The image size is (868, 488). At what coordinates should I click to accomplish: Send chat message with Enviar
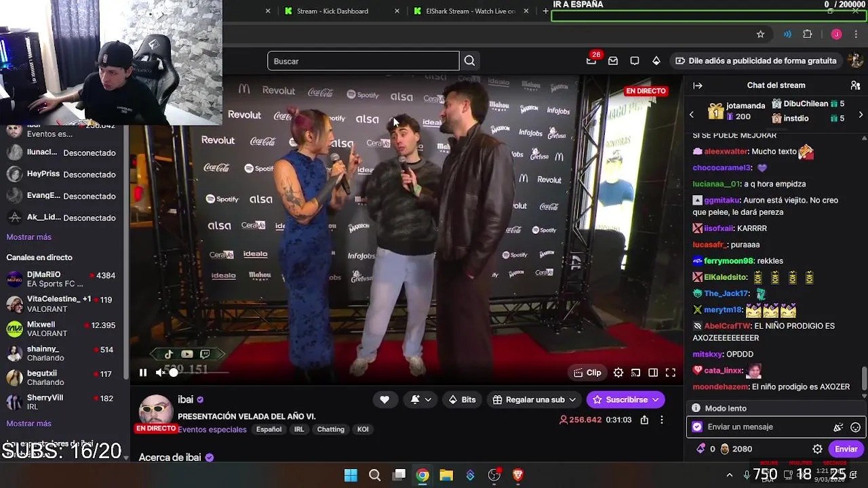click(846, 449)
